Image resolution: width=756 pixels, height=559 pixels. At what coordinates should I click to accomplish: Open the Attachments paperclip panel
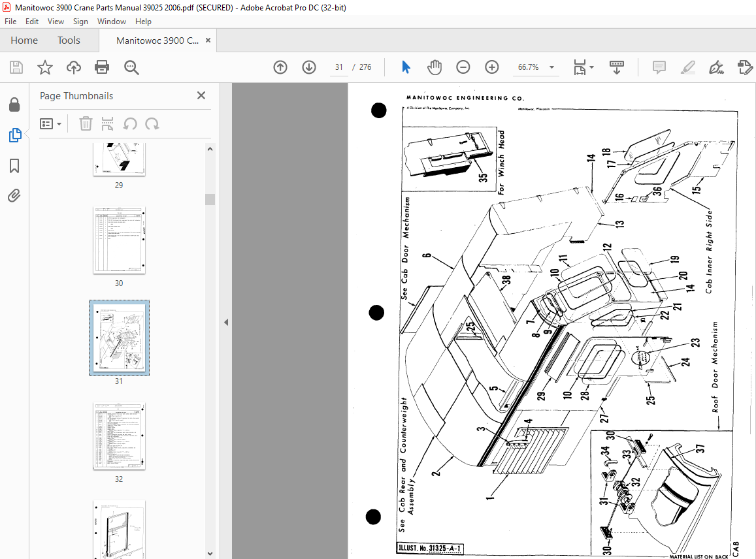[x=14, y=196]
